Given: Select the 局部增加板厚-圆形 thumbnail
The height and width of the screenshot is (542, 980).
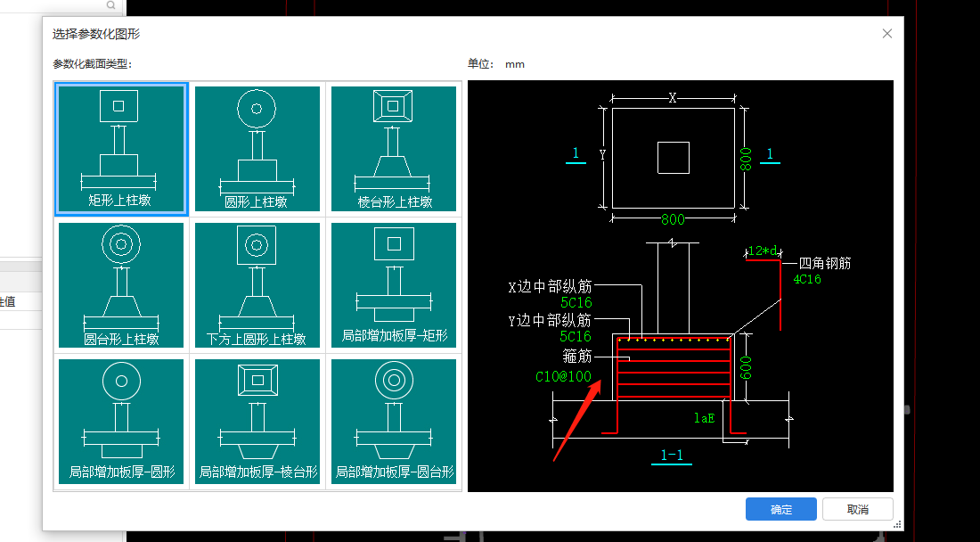Looking at the screenshot, I should click(121, 422).
